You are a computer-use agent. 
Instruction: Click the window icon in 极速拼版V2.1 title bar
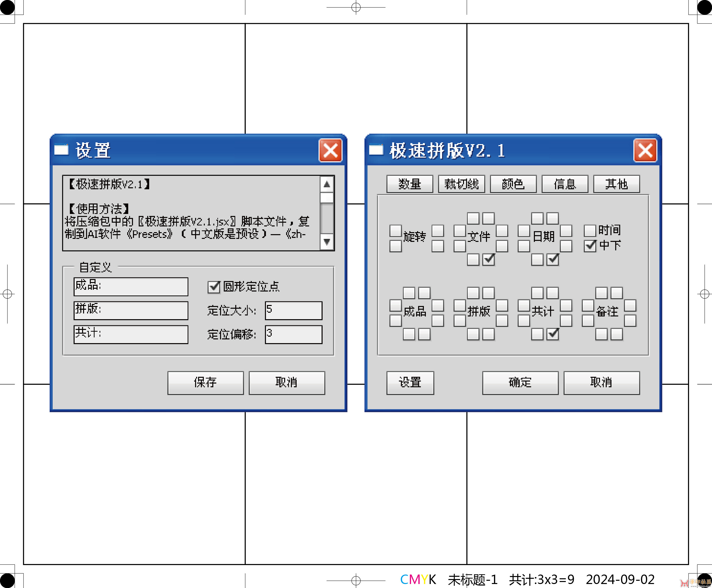point(376,150)
